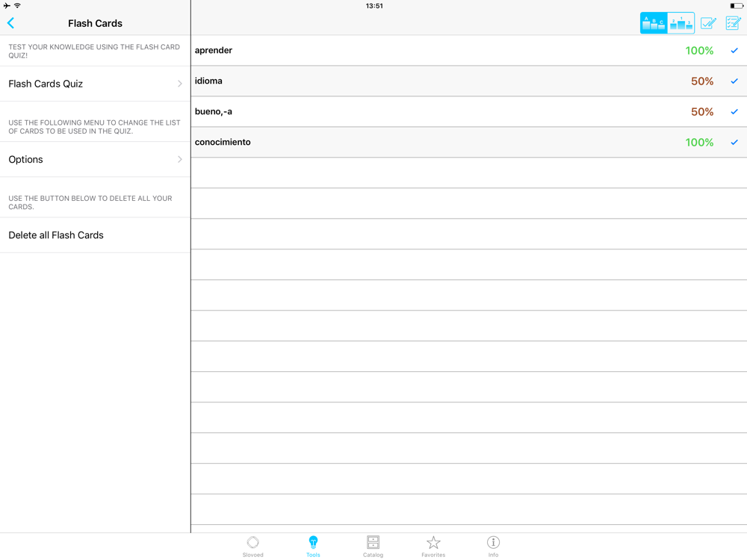Tap the 100% score for conocimiento
The image size is (747, 560).
699,142
